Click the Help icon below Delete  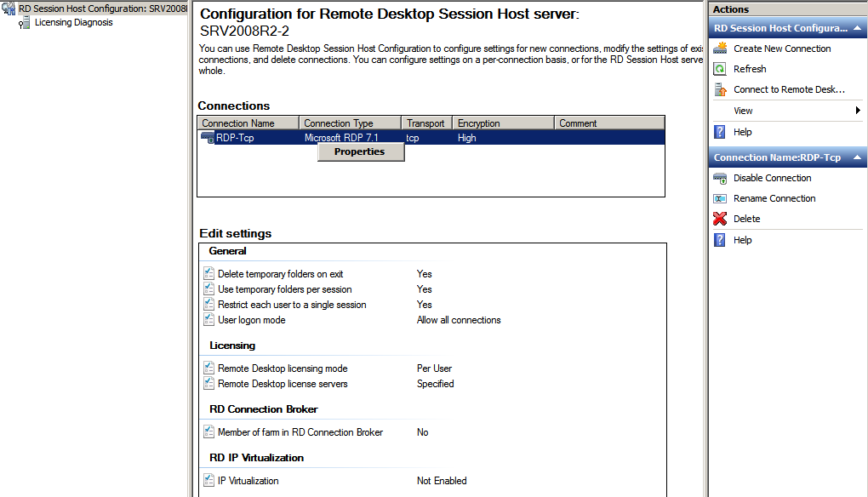pos(720,240)
